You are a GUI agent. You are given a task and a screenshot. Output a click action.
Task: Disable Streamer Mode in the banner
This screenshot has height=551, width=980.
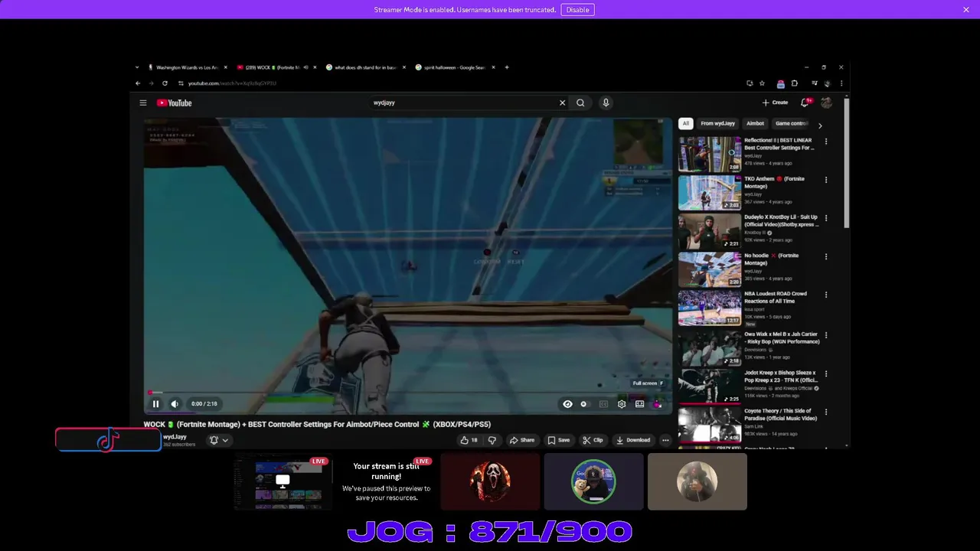point(577,10)
